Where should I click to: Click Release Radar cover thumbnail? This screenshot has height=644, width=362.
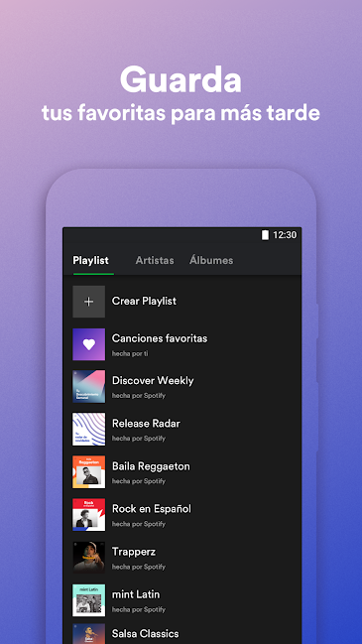88,430
